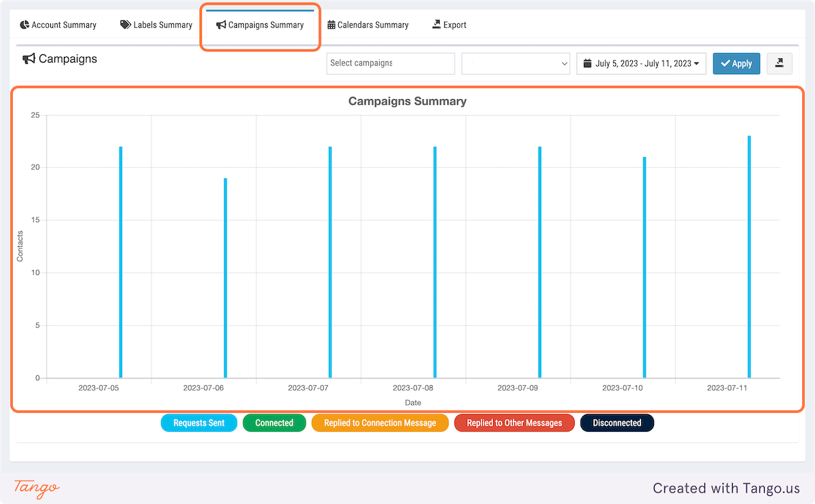Viewport: 815px width, 504px height.
Task: Click the blue bar for 2023-07-10
Action: coord(645,268)
